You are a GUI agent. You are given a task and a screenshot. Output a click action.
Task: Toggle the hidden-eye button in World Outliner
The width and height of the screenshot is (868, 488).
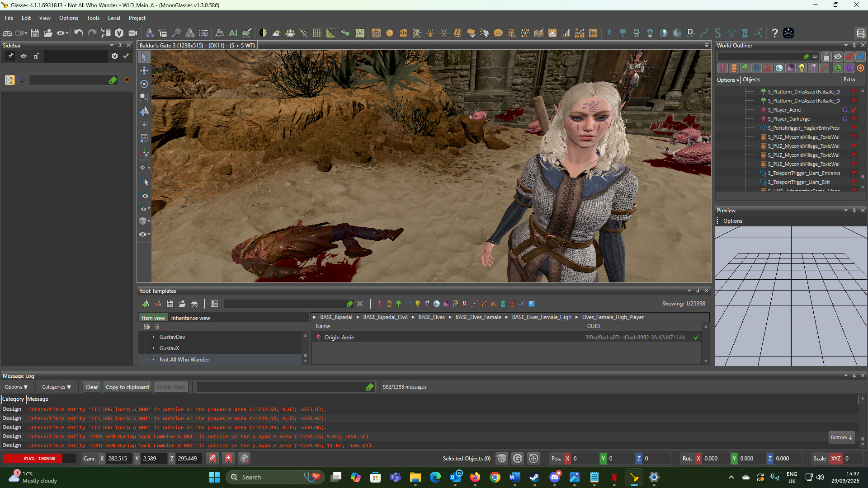838,56
